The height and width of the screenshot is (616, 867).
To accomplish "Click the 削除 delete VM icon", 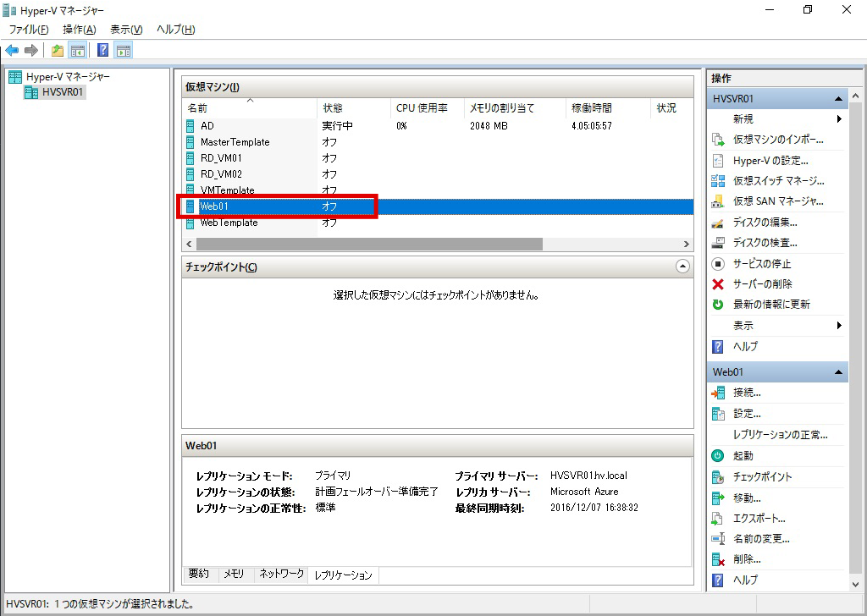I will [718, 559].
